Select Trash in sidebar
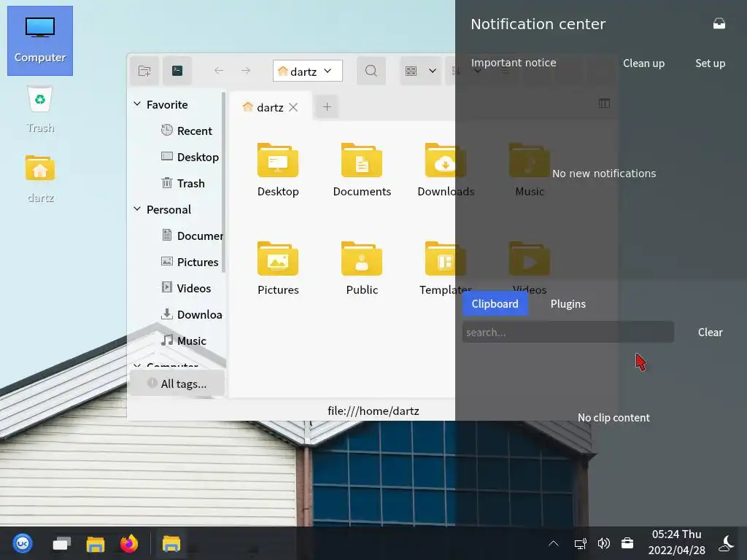Screen dimensions: 747x560 [183, 183]
